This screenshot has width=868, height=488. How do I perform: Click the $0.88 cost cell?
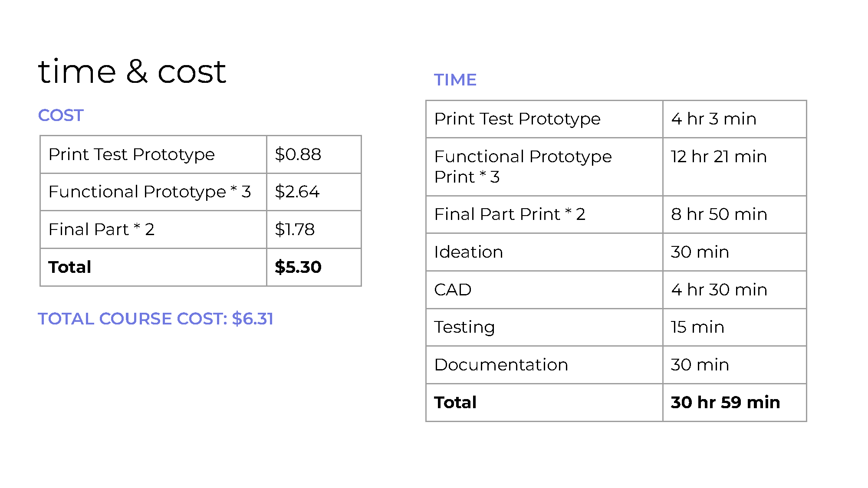(x=298, y=154)
